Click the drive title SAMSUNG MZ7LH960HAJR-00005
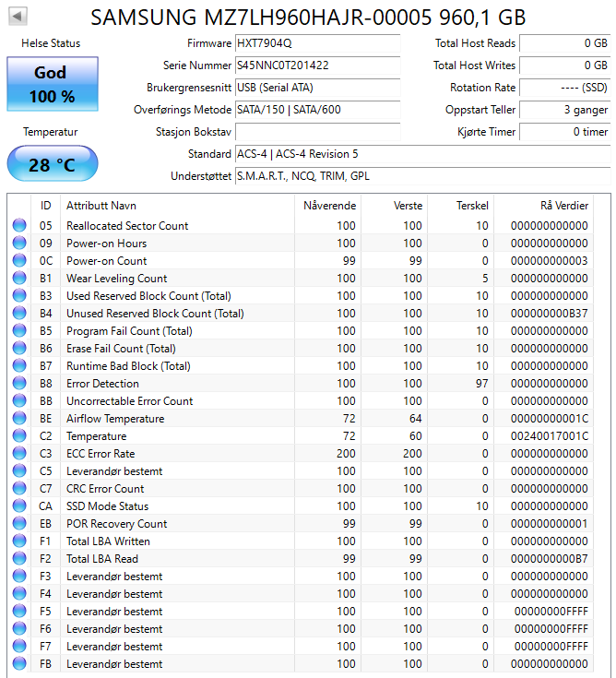Image resolution: width=616 pixels, height=678 pixels. coord(261,18)
